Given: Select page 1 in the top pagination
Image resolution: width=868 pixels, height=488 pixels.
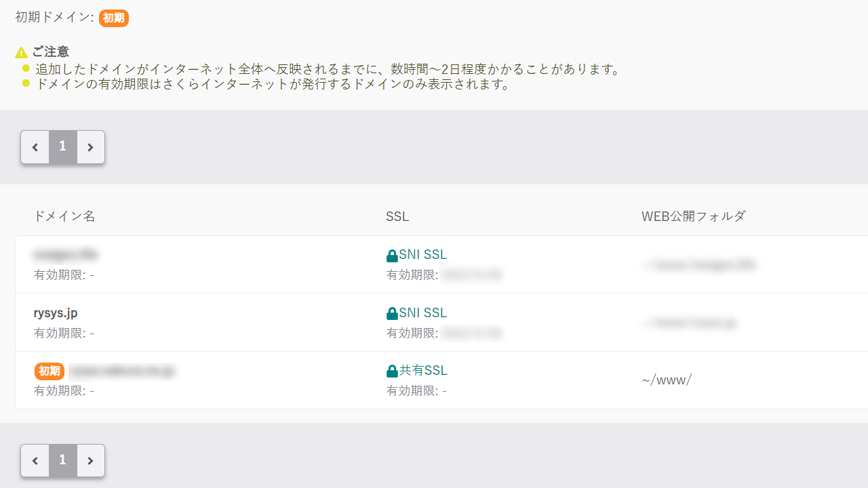Looking at the screenshot, I should point(62,147).
